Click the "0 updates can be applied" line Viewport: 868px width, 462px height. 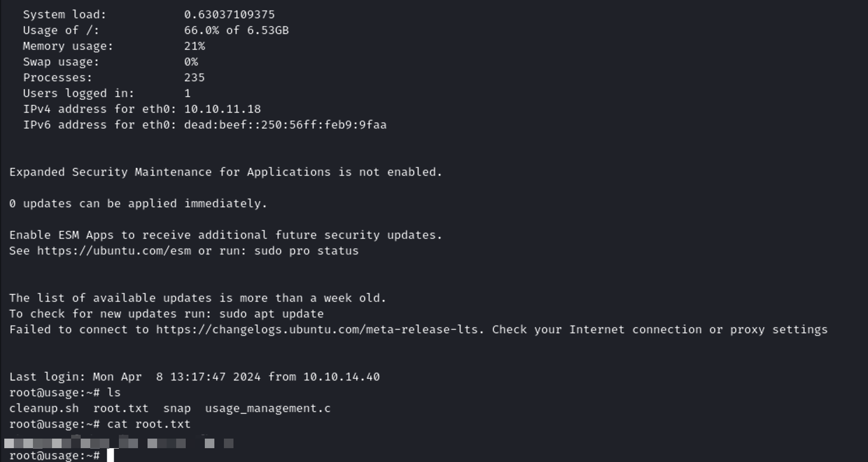138,204
